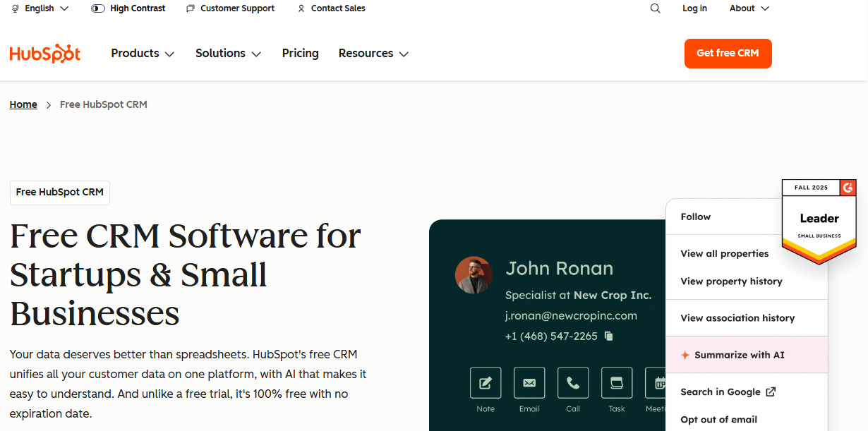Open the Home breadcrumb link
This screenshot has width=868, height=431.
[23, 104]
